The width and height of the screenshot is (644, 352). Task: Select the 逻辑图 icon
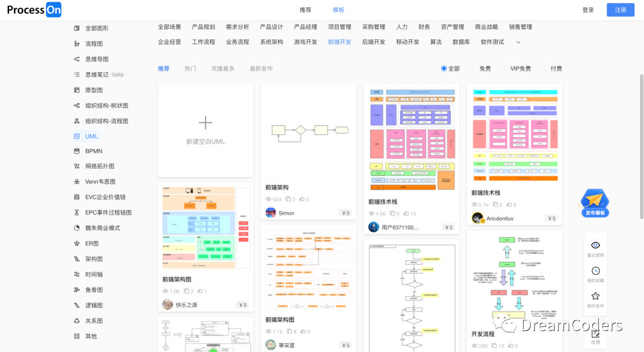[77, 305]
